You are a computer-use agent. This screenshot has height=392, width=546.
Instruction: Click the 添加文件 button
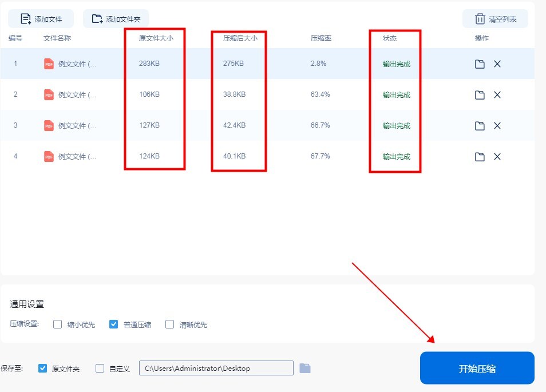[x=41, y=19]
